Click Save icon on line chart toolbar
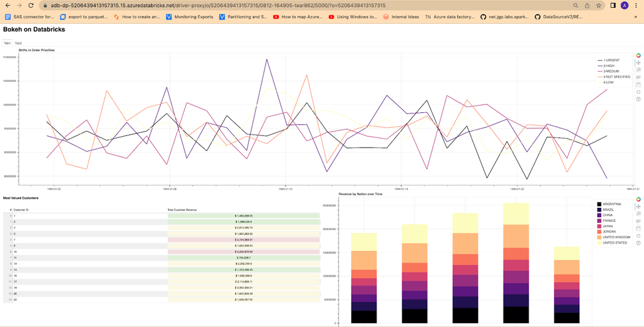 pyautogui.click(x=638, y=84)
